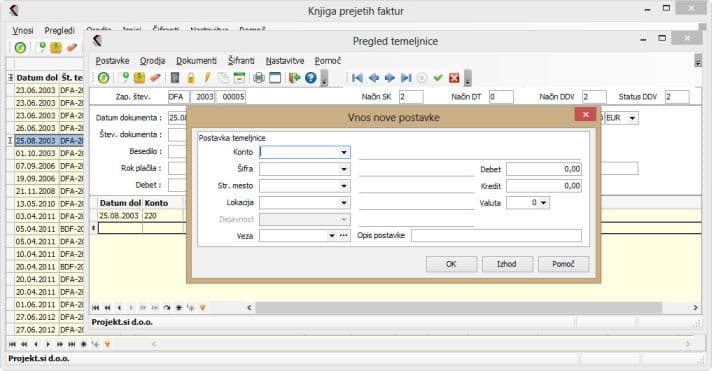The width and height of the screenshot is (712, 371).
Task: Click the Kredit amount field
Action: point(544,186)
